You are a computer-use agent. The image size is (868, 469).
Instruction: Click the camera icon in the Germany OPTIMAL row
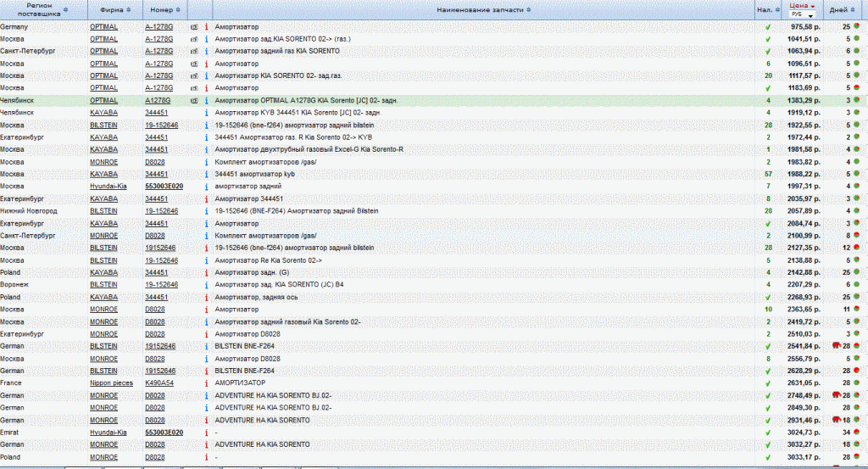[194, 27]
